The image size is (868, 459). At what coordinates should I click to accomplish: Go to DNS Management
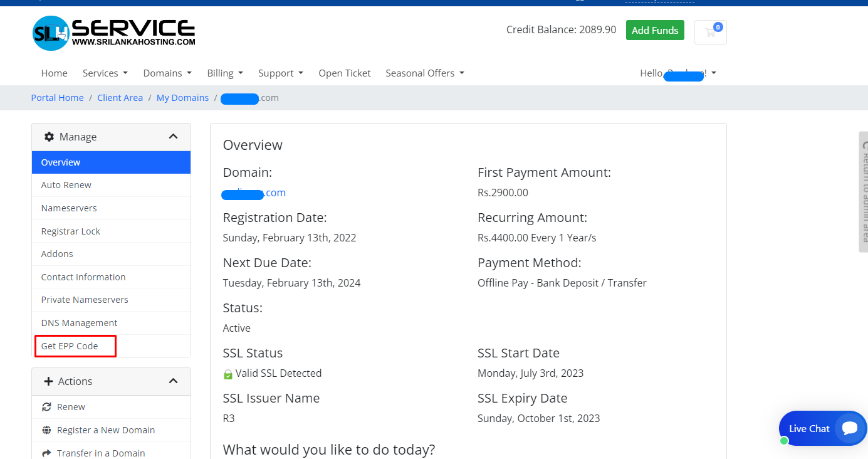coord(79,323)
